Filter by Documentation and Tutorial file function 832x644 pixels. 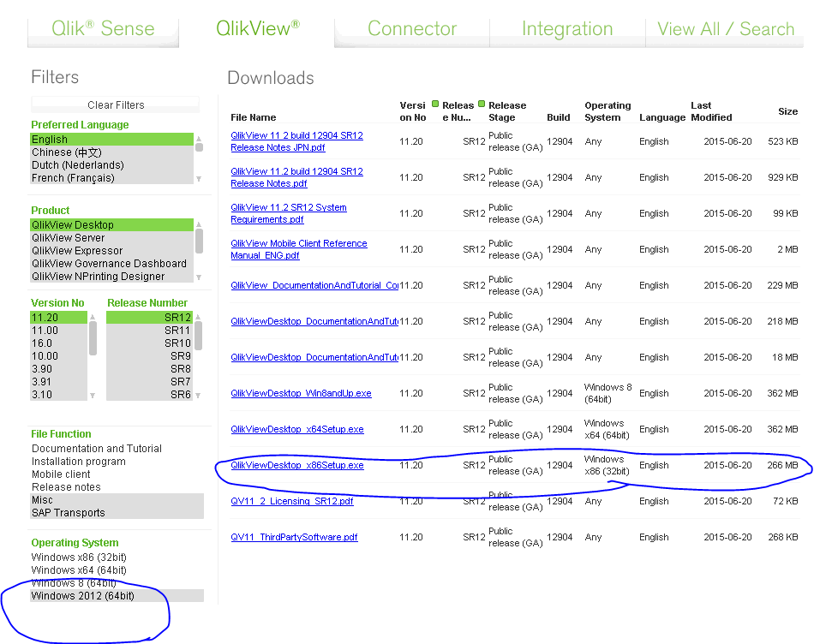click(x=117, y=448)
